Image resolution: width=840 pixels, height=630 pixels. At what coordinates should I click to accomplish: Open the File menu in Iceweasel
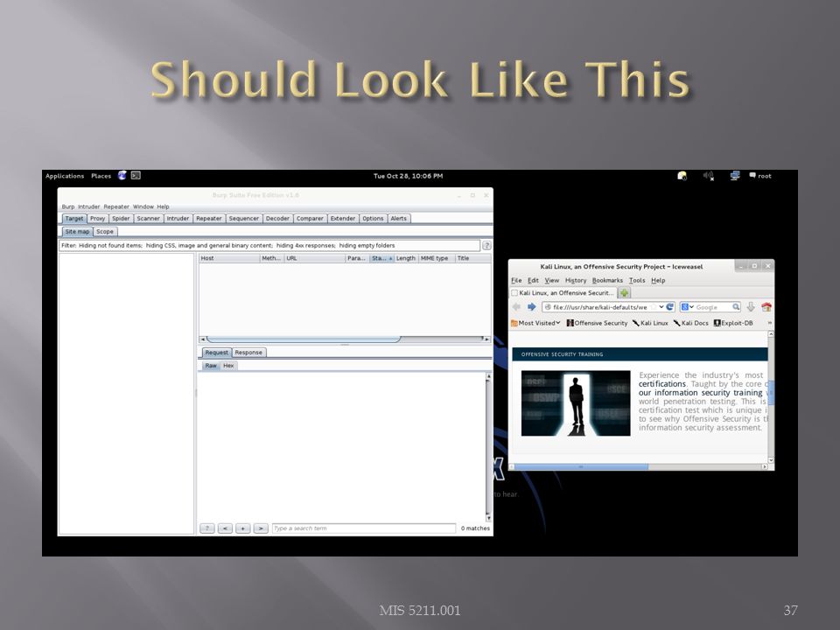pyautogui.click(x=516, y=280)
